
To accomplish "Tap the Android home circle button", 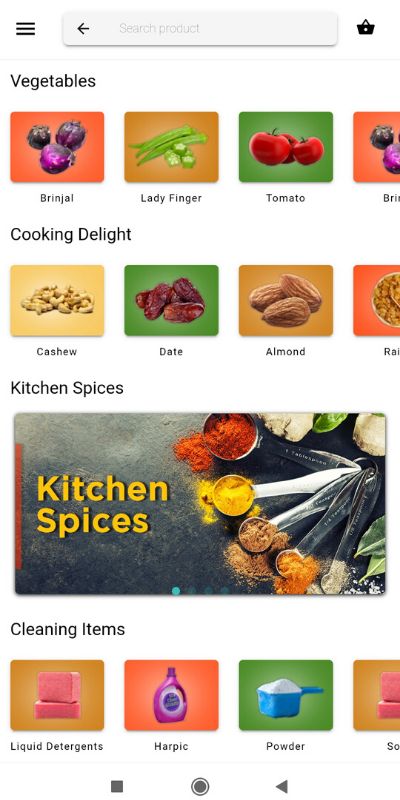I will 200,786.
